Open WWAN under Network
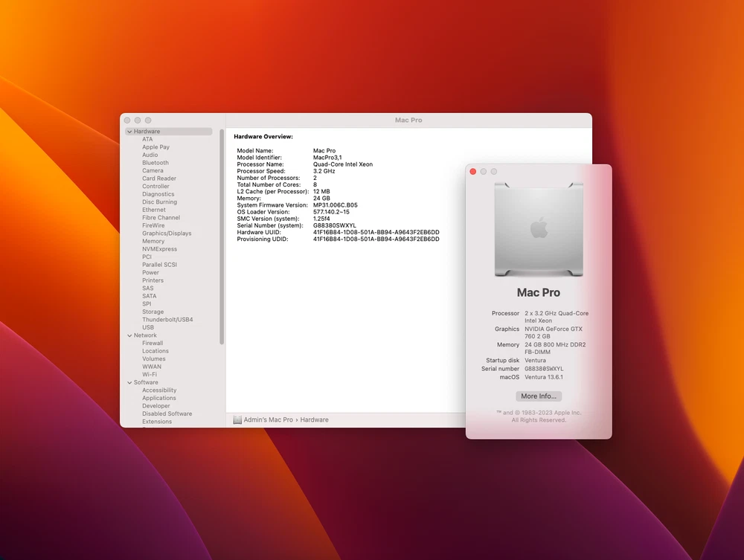 pos(151,366)
